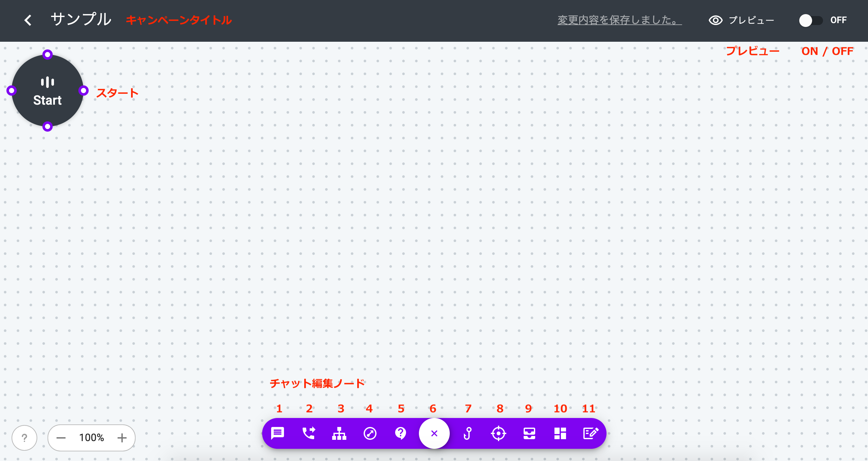
Task: Click the Start node's left connector
Action: 12,91
